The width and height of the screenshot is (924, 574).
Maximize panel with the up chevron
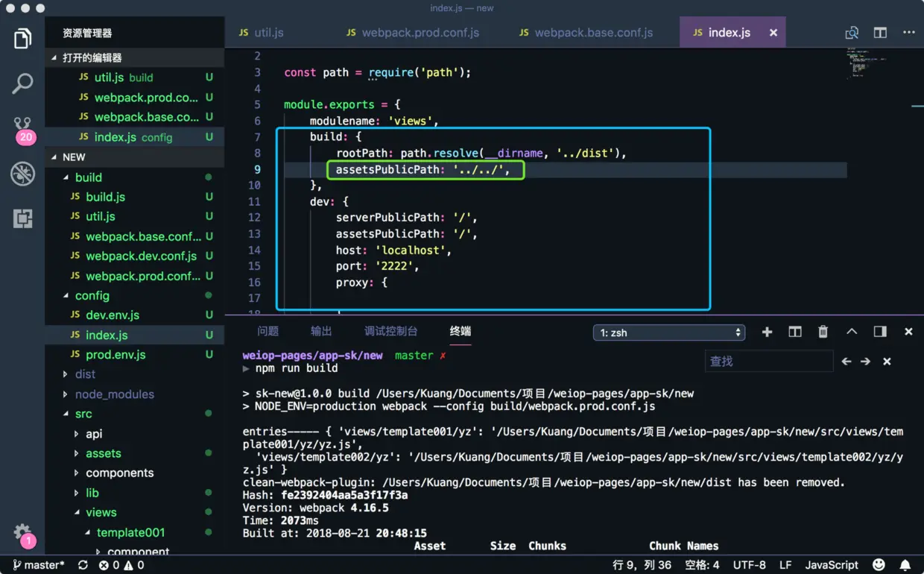click(852, 332)
